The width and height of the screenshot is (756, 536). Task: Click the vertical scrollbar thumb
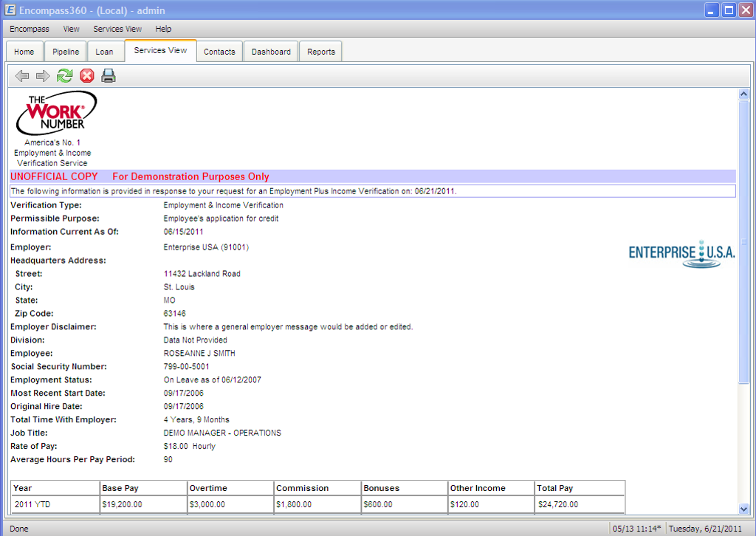(x=743, y=242)
